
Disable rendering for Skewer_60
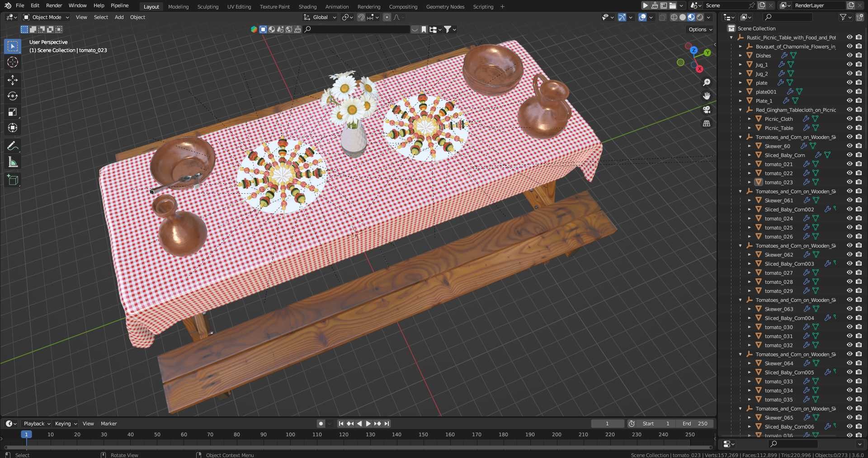coord(859,146)
